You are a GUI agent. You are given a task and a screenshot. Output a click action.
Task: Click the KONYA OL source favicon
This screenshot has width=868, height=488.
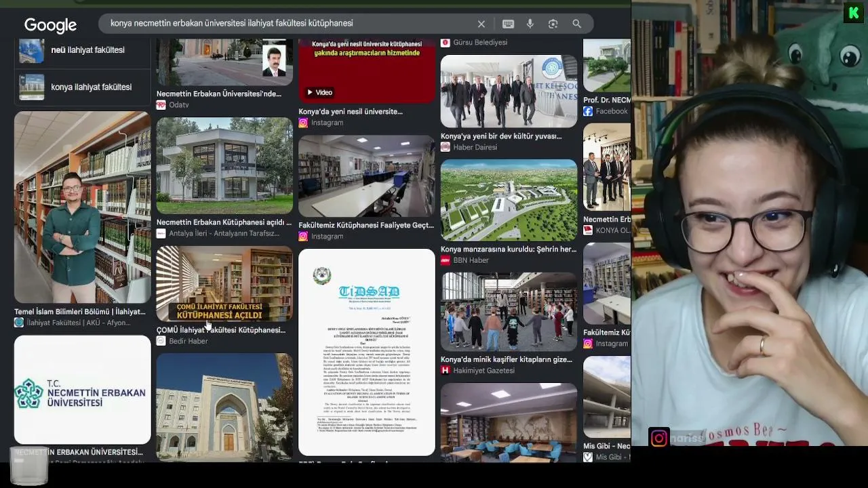pos(588,230)
